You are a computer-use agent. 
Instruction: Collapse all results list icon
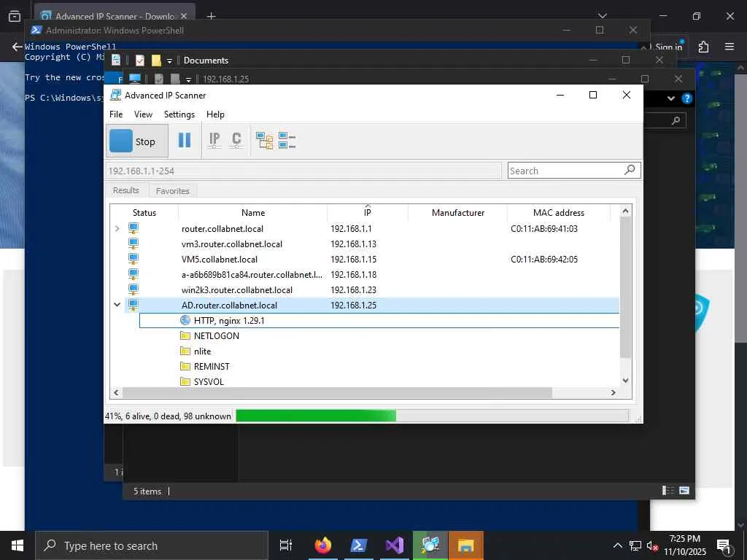click(x=287, y=141)
